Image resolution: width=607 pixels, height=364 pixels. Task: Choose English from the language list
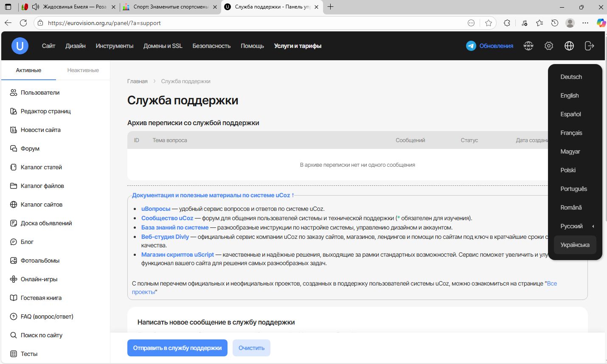click(x=569, y=95)
